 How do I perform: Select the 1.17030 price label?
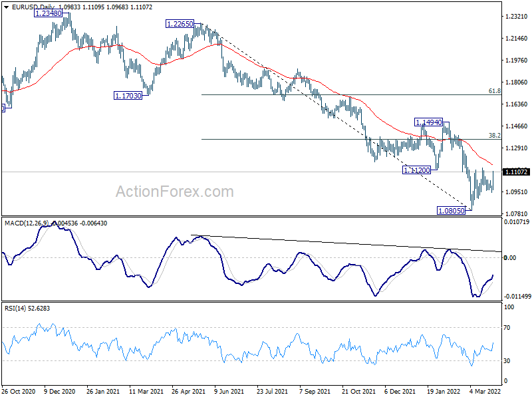128,96
